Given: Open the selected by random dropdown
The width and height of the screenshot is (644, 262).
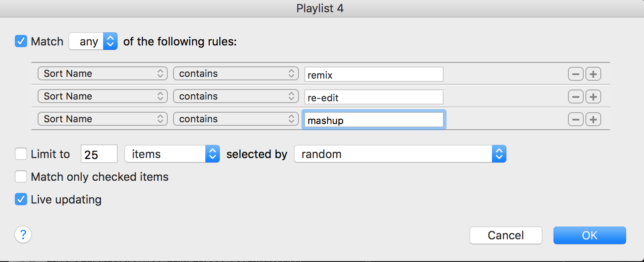Looking at the screenshot, I should point(400,154).
